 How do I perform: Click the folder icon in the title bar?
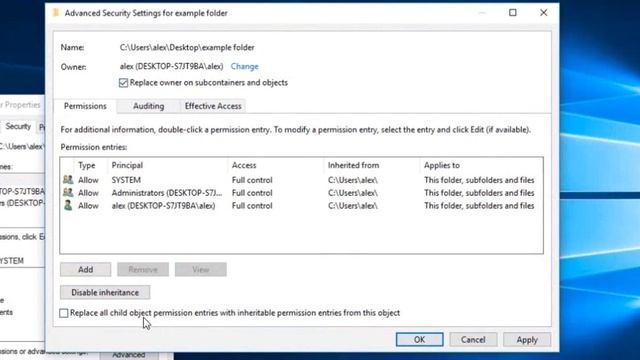pos(56,13)
